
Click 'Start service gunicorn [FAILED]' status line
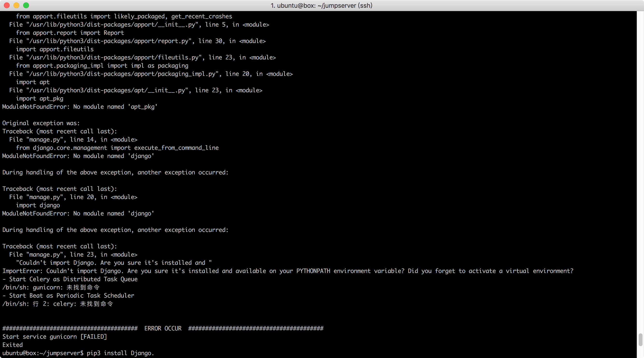55,337
